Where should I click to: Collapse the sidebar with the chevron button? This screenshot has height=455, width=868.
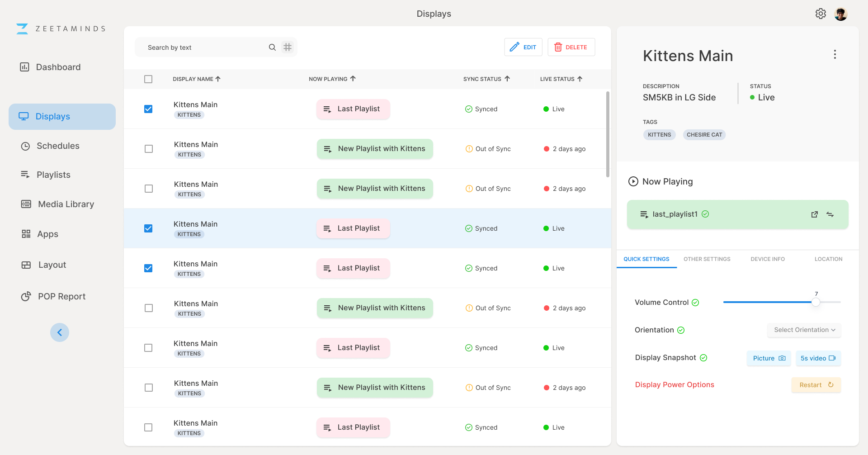pos(60,332)
